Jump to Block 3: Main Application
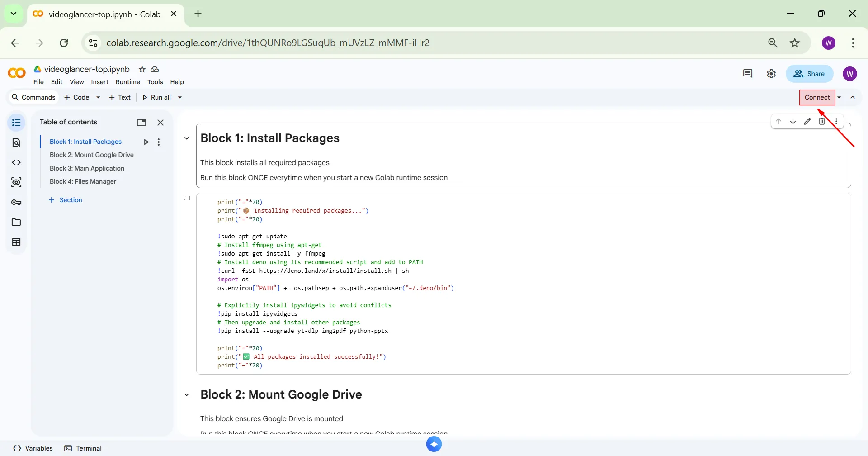 (87, 168)
